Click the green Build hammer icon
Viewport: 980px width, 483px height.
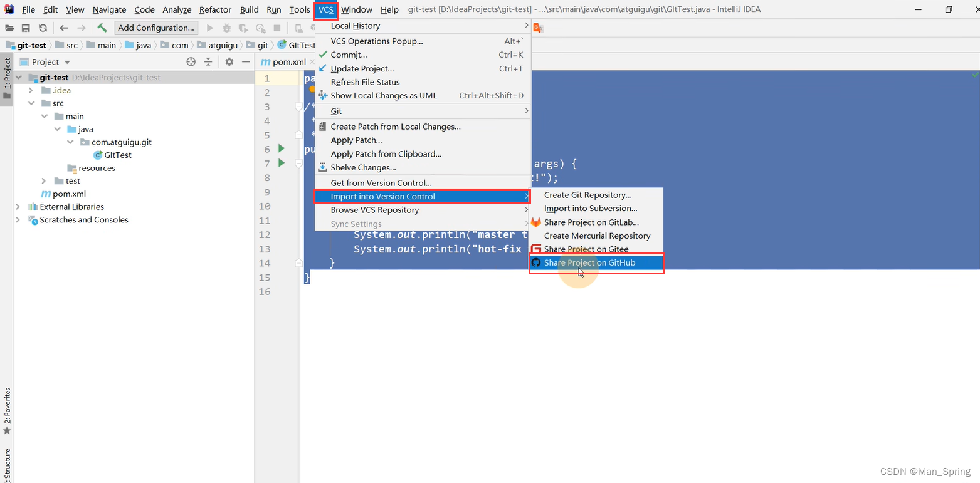102,28
